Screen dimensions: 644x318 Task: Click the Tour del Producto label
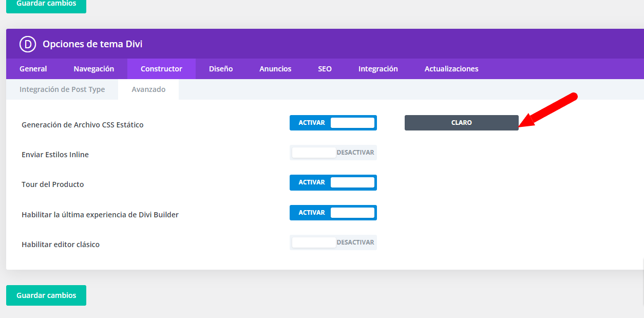coord(53,184)
